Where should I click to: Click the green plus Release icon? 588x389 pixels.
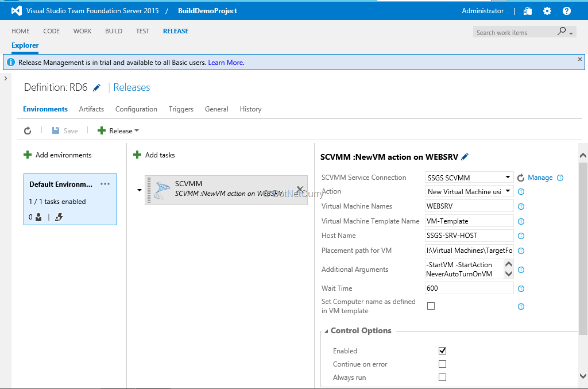click(101, 130)
